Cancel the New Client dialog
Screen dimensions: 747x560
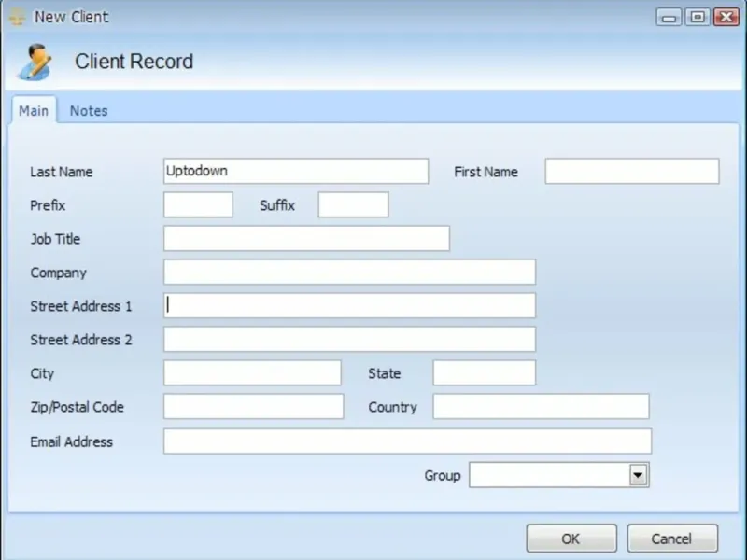click(x=672, y=539)
